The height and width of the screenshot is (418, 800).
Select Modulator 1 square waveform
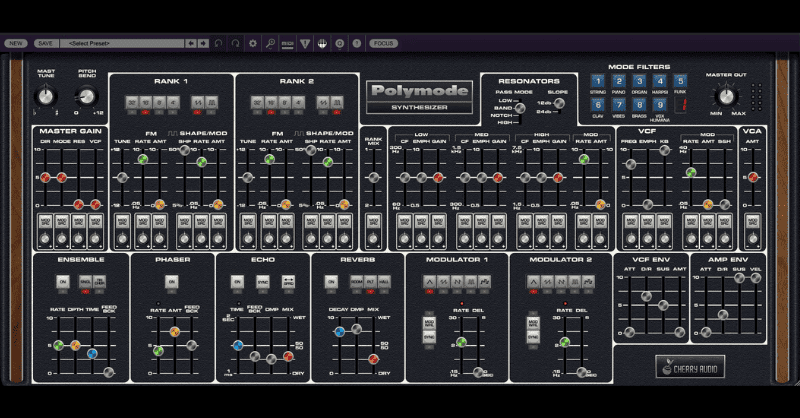pyautogui.click(x=471, y=281)
